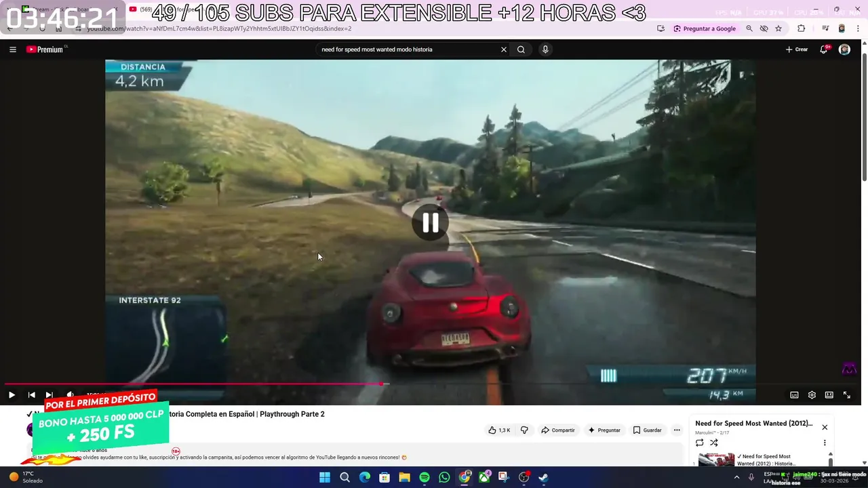The image size is (868, 488).
Task: Dislike the video with thumbs down
Action: (524, 430)
